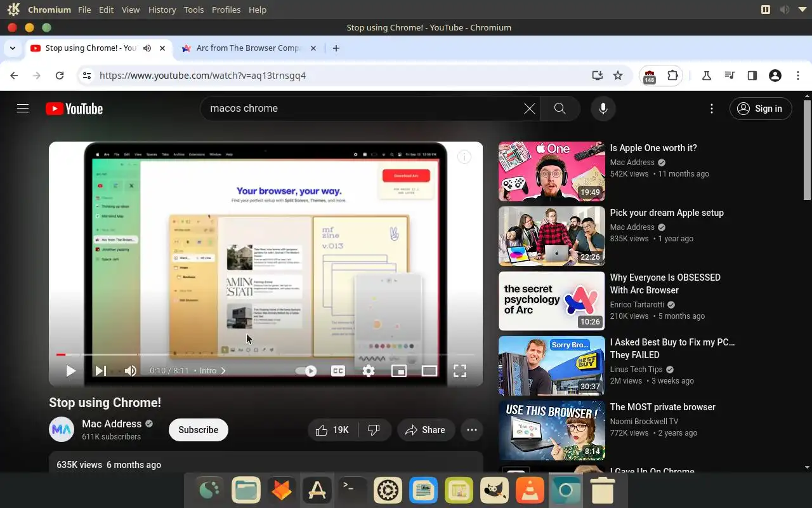This screenshot has height=508, width=812.
Task: Toggle theater mode
Action: [429, 371]
